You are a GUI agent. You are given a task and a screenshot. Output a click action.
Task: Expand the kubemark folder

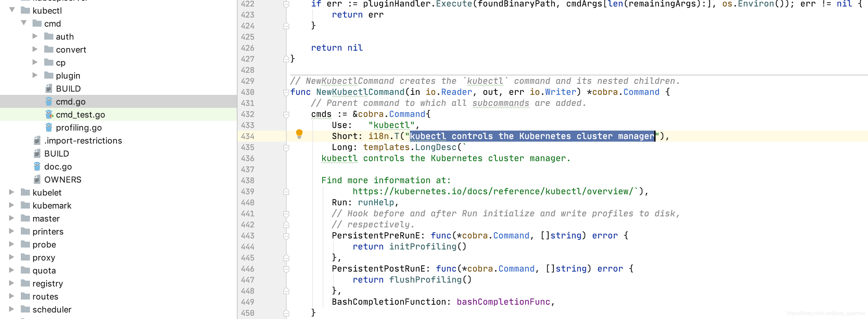[x=11, y=205]
